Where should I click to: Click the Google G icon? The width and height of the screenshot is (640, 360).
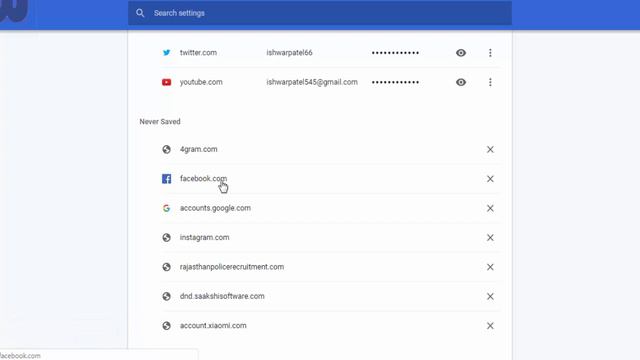tap(167, 208)
